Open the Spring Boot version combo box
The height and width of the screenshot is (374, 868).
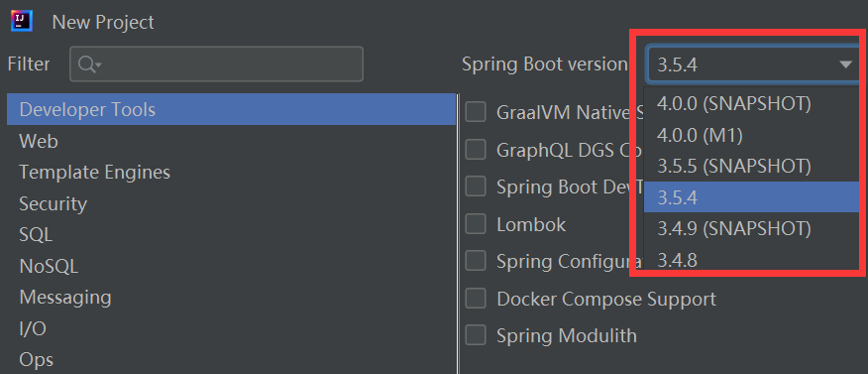[x=753, y=64]
